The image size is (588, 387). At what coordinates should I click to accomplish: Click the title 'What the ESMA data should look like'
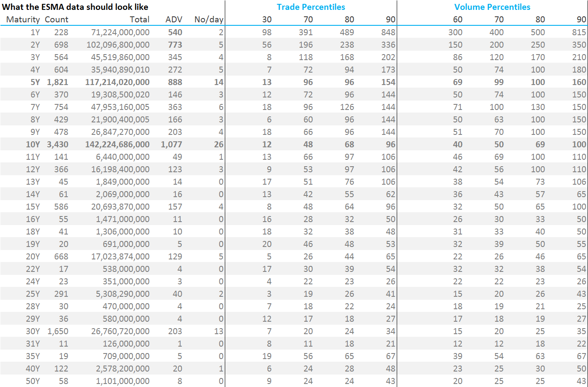[x=75, y=7]
